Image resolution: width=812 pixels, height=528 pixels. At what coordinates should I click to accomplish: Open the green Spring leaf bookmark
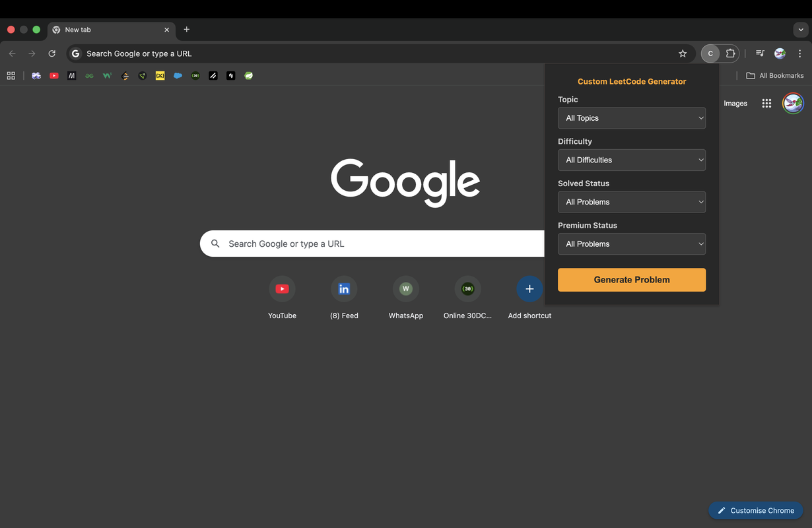click(x=248, y=76)
